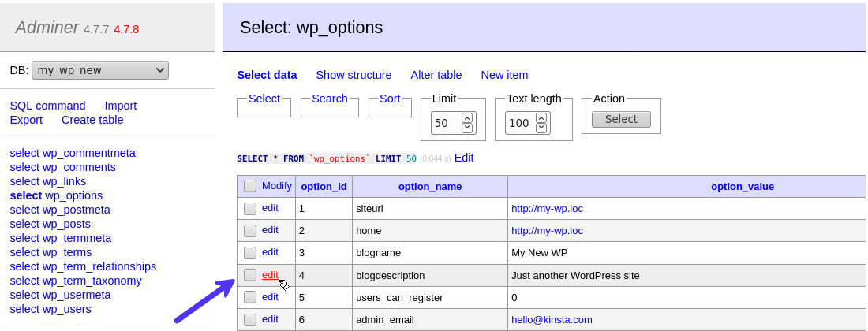Open the Alter table tab
The image size is (868, 331).
pyautogui.click(x=436, y=75)
